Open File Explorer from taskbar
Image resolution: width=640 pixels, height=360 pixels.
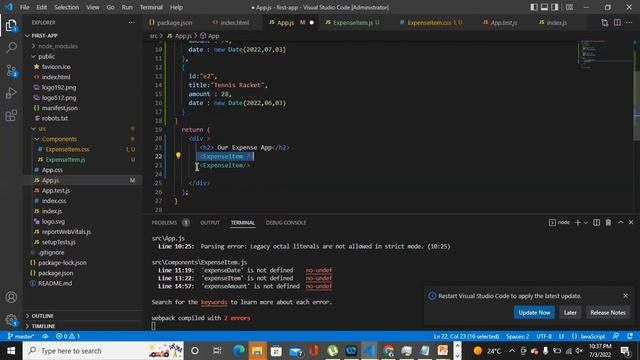pyautogui.click(x=257, y=351)
